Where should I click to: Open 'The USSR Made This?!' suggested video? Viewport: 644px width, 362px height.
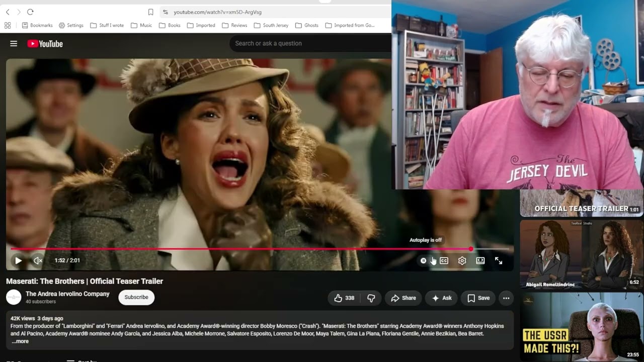pyautogui.click(x=581, y=327)
